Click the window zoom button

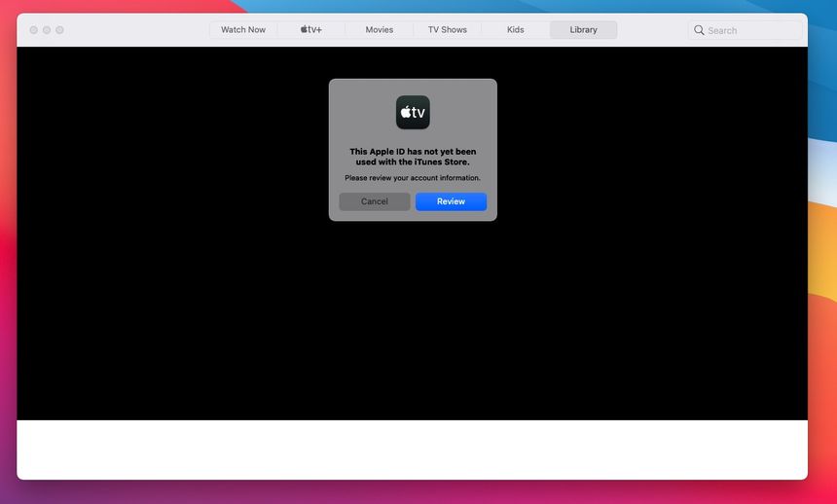coord(59,30)
